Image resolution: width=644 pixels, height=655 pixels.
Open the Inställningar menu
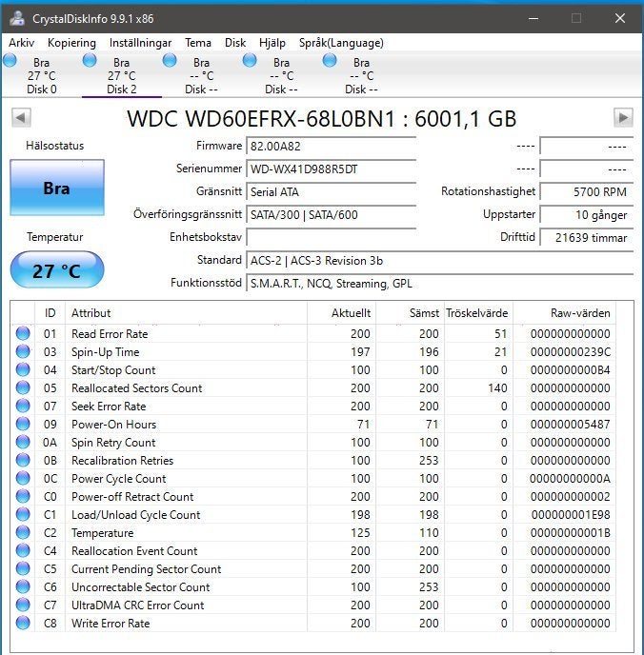[x=140, y=43]
